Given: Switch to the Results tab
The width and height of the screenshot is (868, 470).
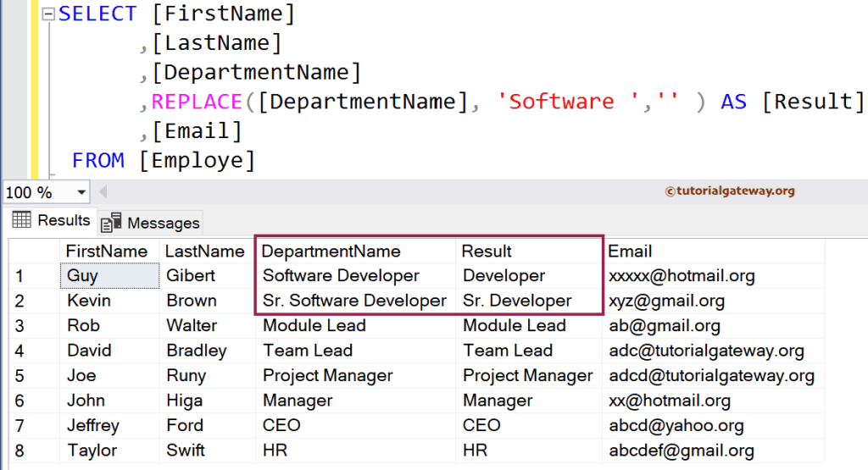Looking at the screenshot, I should click(x=52, y=220).
